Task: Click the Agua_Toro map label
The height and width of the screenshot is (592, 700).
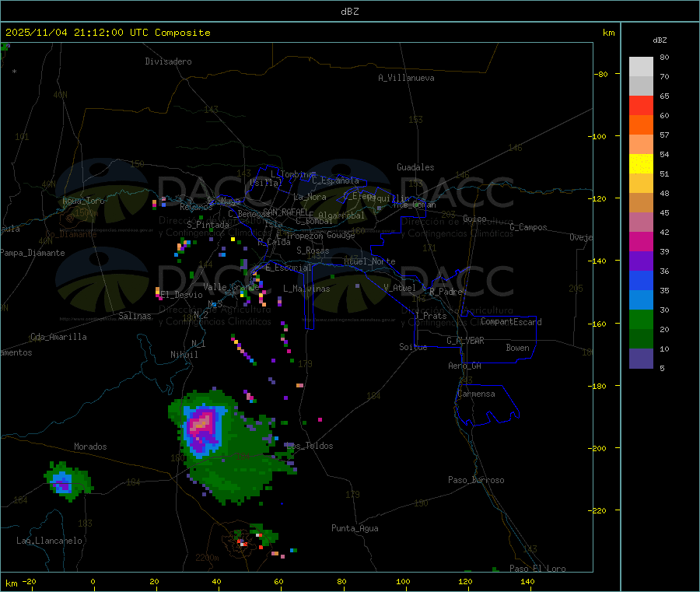Action: [83, 201]
